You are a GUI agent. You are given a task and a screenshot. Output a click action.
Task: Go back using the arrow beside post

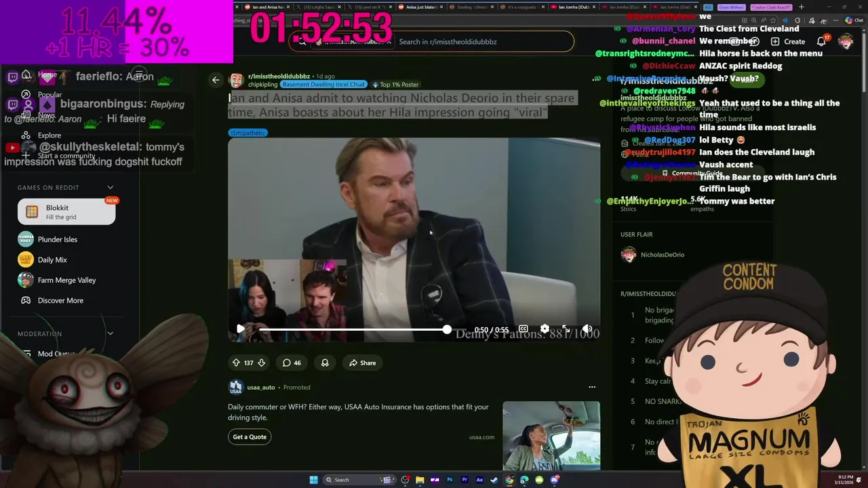coord(216,80)
